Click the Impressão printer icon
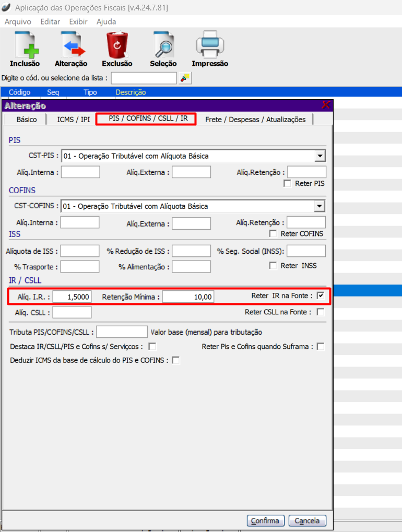This screenshot has height=532, width=402. pyautogui.click(x=210, y=45)
